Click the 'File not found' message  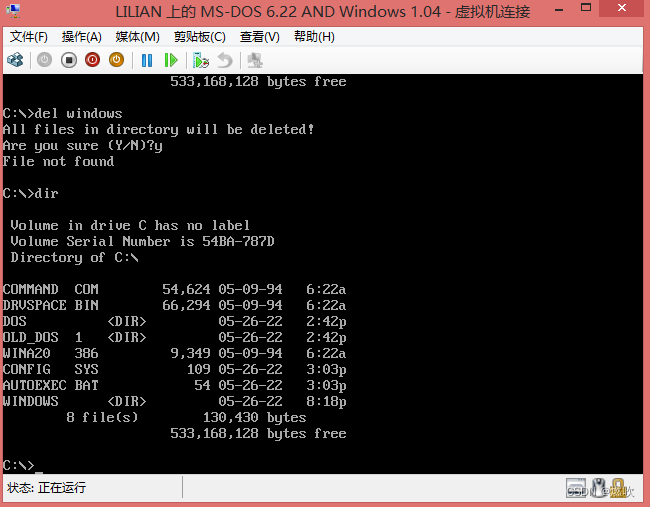tap(58, 161)
